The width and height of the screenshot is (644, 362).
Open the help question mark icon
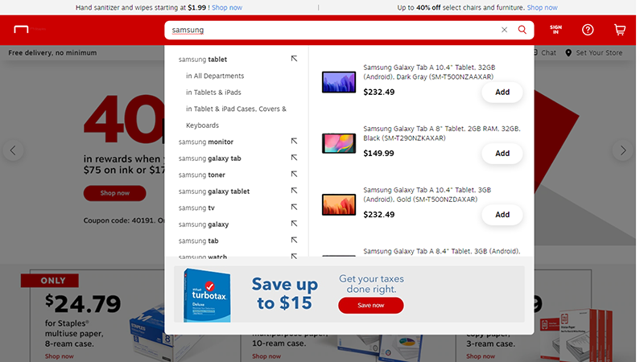click(x=588, y=30)
